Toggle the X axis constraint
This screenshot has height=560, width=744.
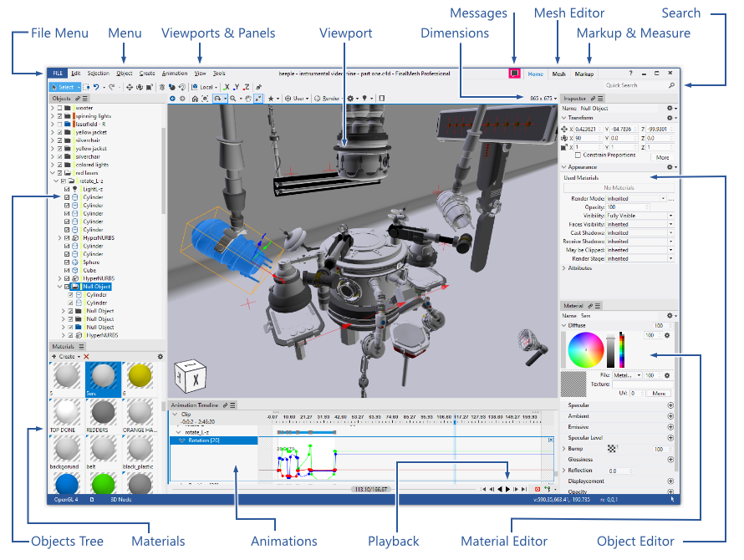[x=227, y=87]
